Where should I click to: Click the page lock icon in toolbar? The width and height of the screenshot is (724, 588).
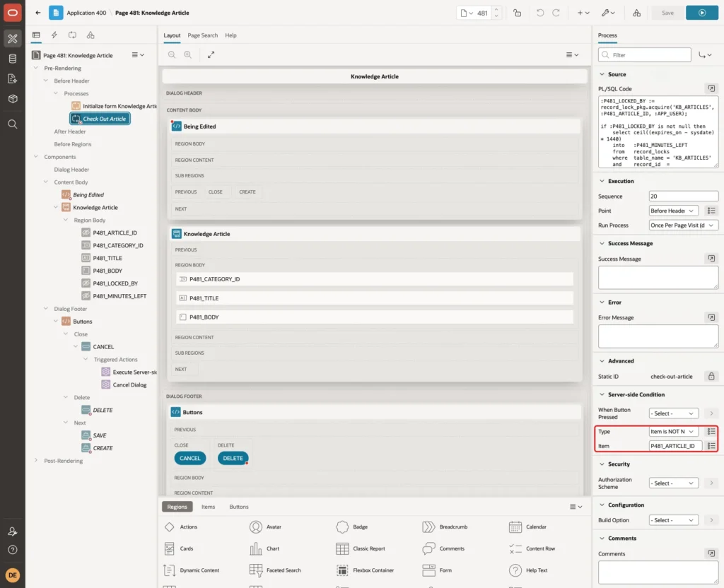pos(517,13)
